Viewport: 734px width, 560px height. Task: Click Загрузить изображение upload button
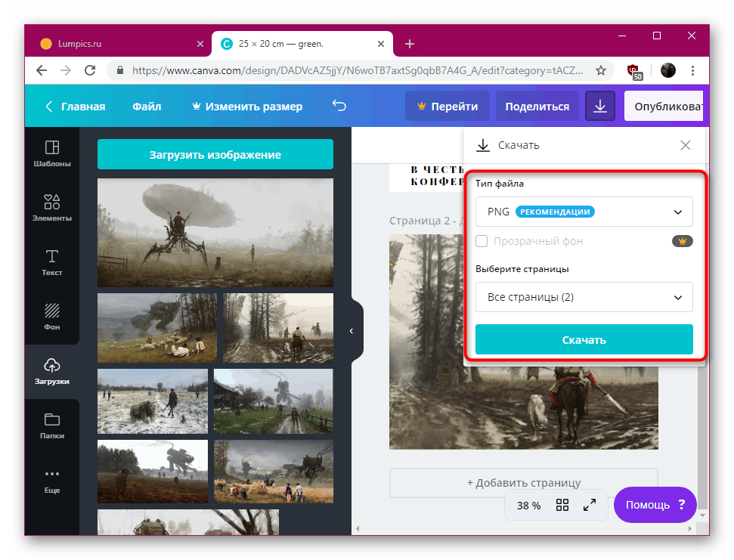pos(215,154)
